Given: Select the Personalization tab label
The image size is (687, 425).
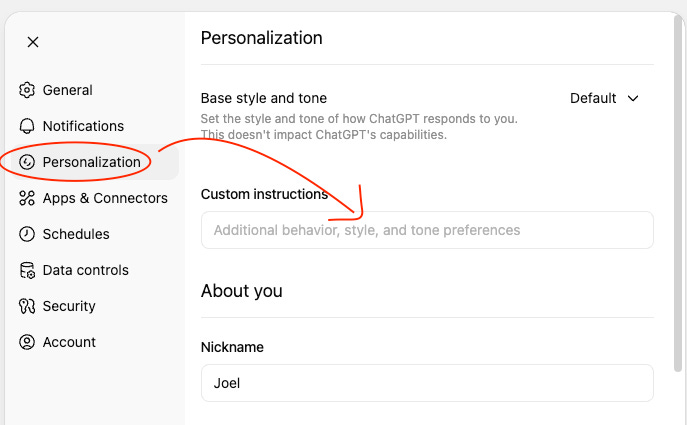Looking at the screenshot, I should (x=91, y=162).
